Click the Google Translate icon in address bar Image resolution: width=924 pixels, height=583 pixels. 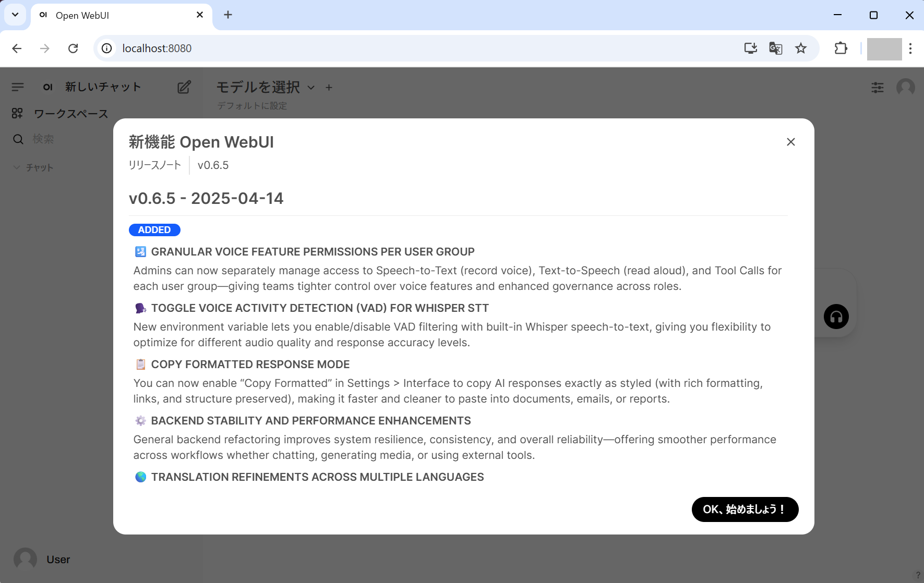pos(775,48)
